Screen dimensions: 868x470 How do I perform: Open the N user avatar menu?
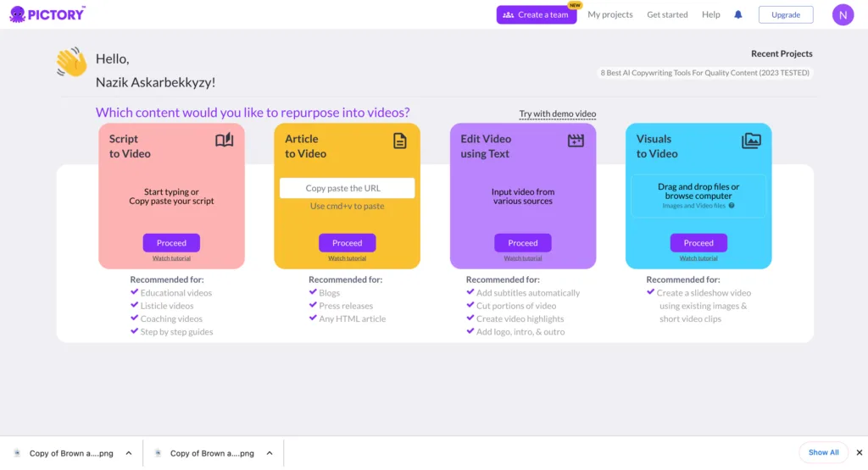tap(843, 15)
